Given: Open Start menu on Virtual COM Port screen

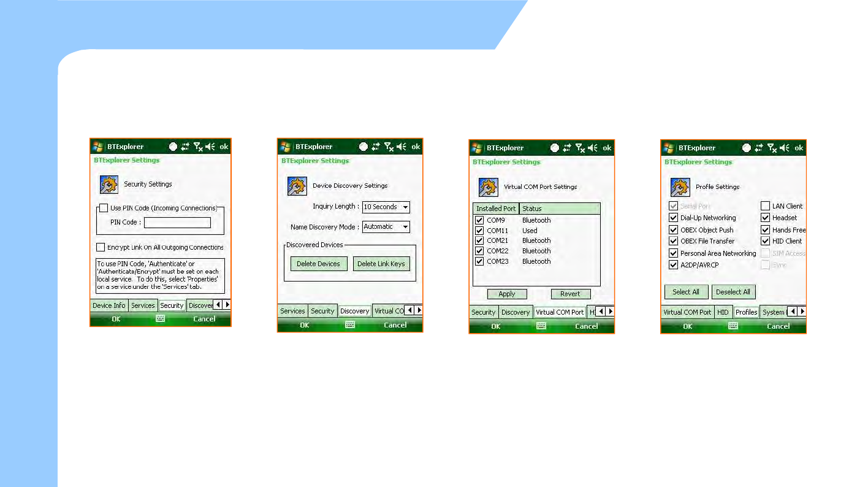Looking at the screenshot, I should (477, 148).
